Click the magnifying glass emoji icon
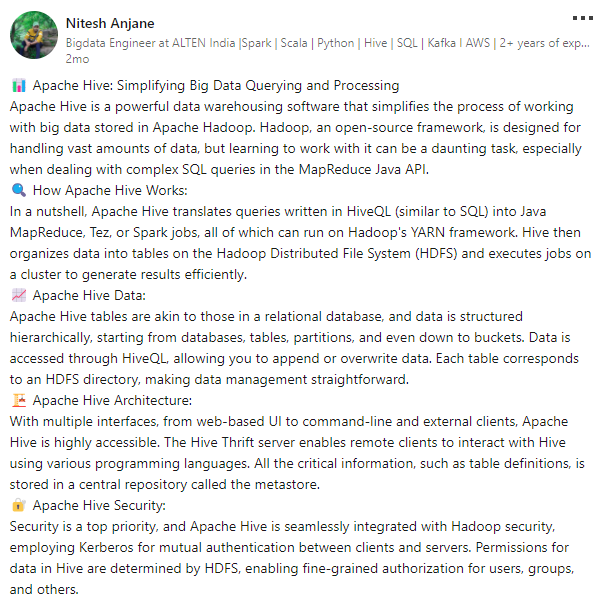Screen dimensions: 602x610 [x=19, y=190]
